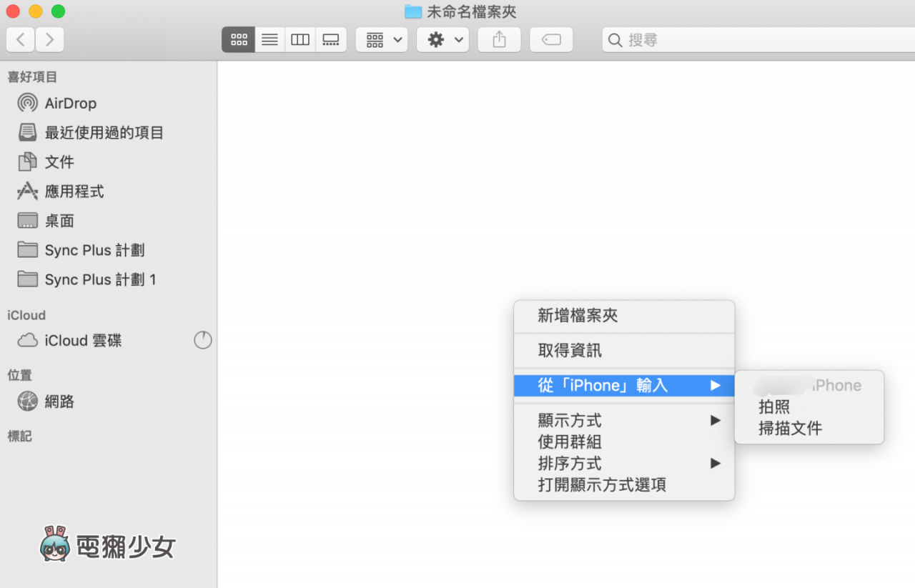Click the desktop icon beside 桌面

pyautogui.click(x=27, y=221)
